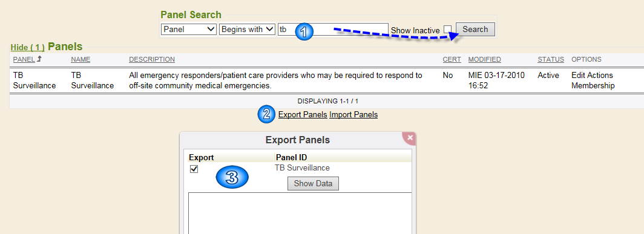This screenshot has height=234, width=644.
Task: Sort table by DESCRIPTION column header
Action: coord(152,59)
